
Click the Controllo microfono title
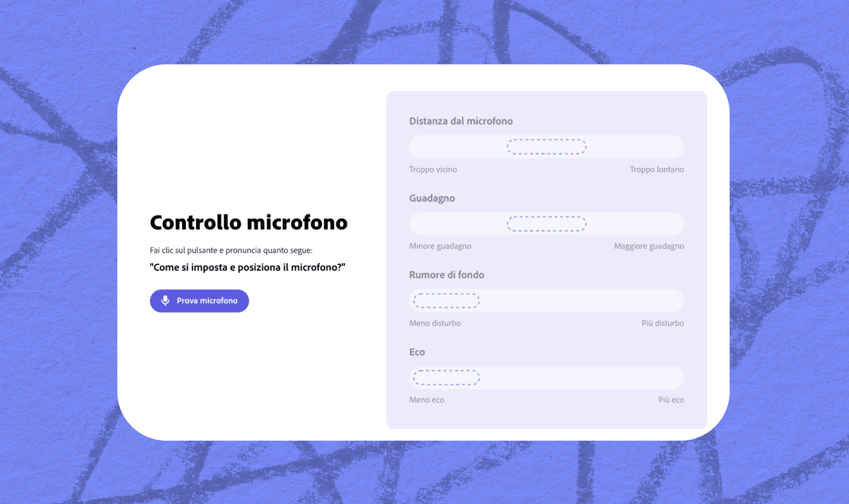pyautogui.click(x=248, y=222)
